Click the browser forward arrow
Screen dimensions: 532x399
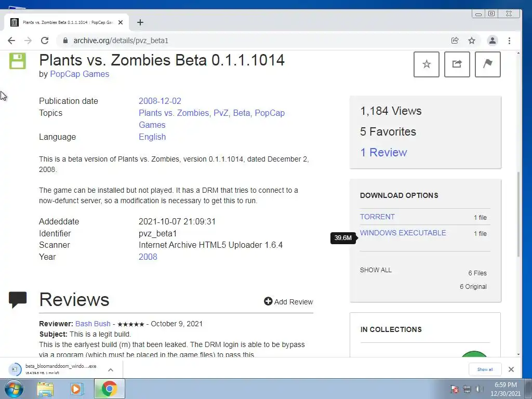point(28,41)
